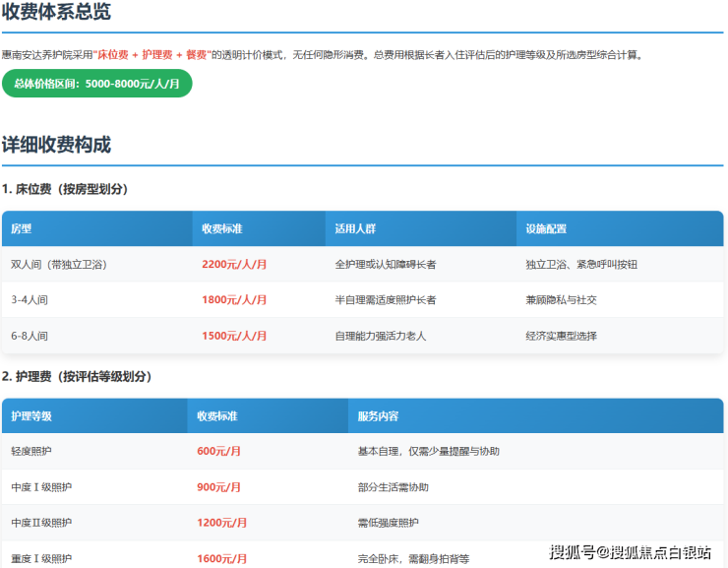Click the 护理等级 column header
Screen dimensions: 728x568
click(x=31, y=416)
